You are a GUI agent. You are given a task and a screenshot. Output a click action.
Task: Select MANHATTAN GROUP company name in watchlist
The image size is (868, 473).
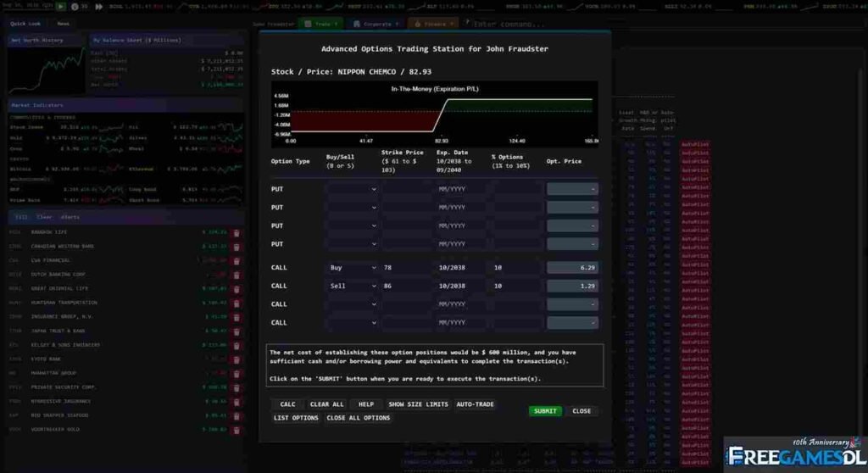pos(53,373)
